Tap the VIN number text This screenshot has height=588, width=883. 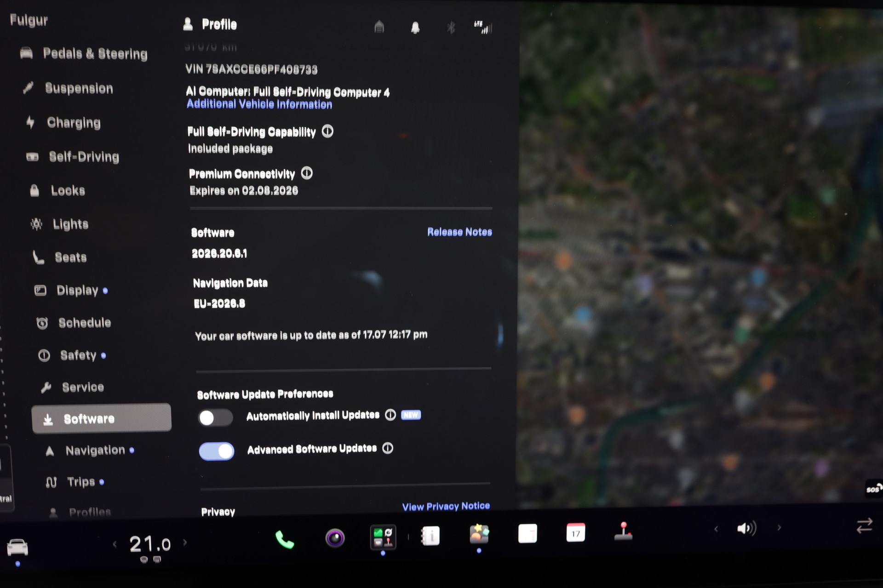tap(252, 69)
